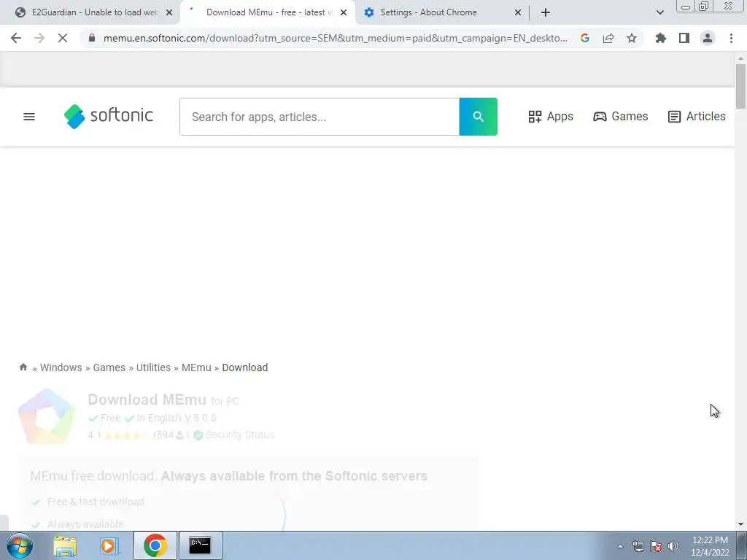
Task: Expand the tab search chevron
Action: coord(659,12)
